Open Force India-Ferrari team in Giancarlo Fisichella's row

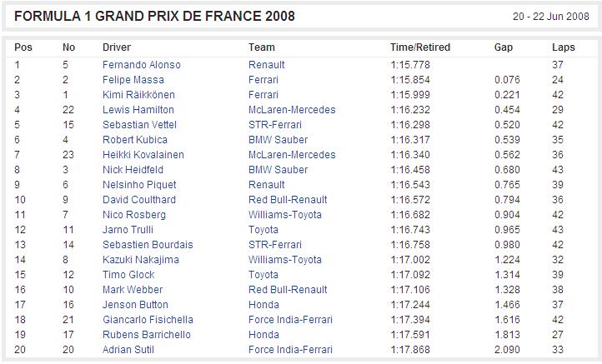(290, 320)
